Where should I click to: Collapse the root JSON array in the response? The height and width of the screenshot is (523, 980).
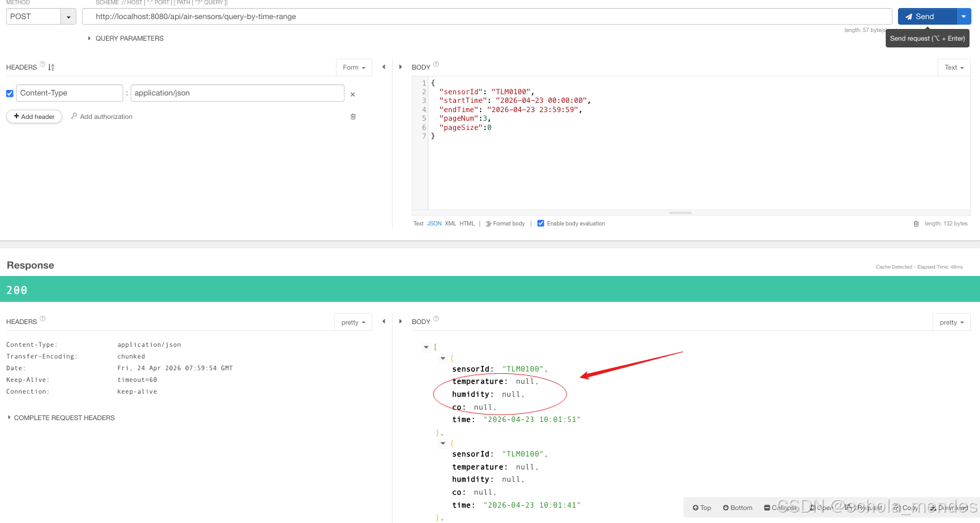point(426,347)
